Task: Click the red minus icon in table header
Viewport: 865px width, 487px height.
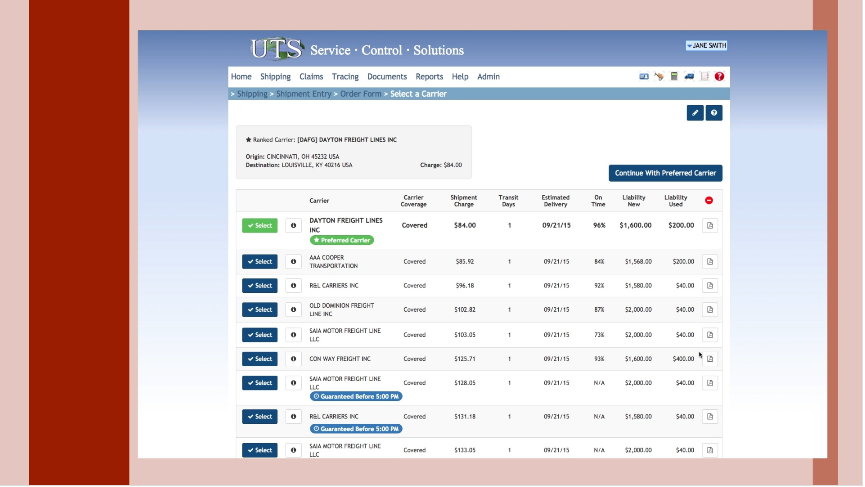Action: tap(709, 200)
